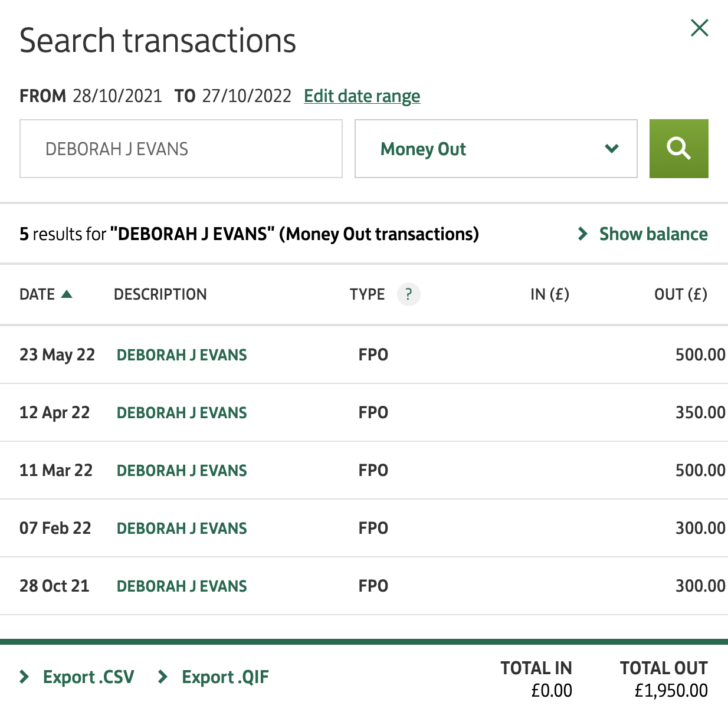Click the question mark help icon beside TYPE
728x722 pixels.
(408, 294)
